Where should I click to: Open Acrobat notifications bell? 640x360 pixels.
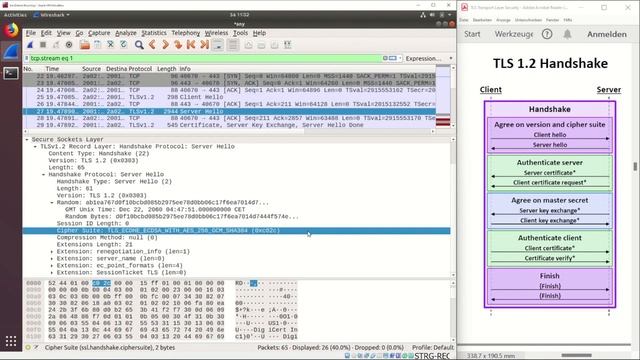[567, 34]
